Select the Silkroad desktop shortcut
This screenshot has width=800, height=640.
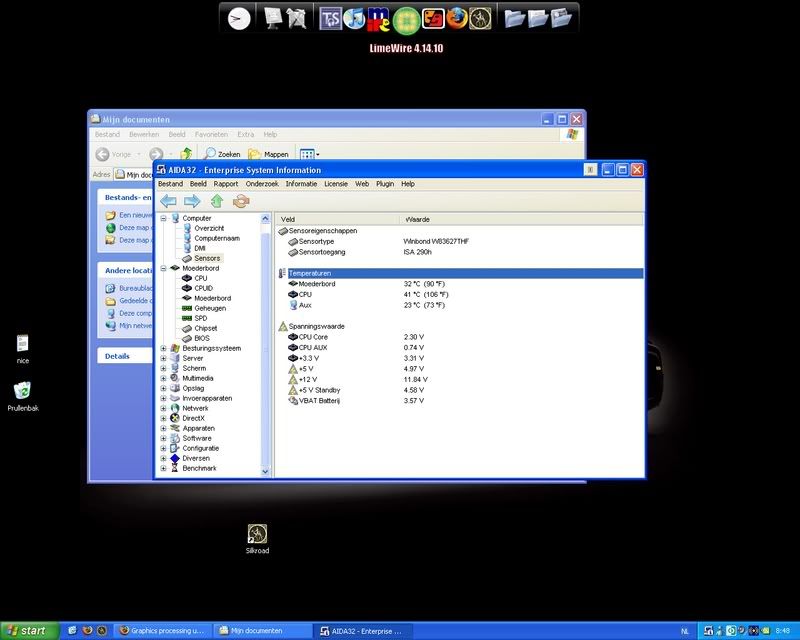click(257, 539)
